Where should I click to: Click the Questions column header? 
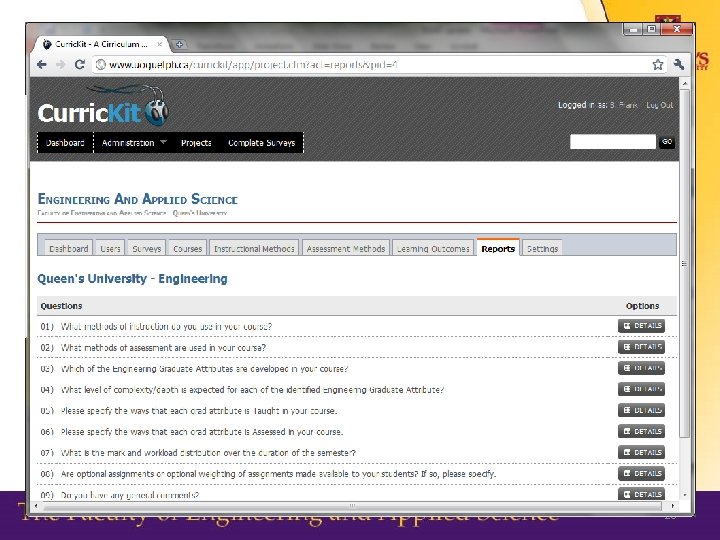pos(62,306)
